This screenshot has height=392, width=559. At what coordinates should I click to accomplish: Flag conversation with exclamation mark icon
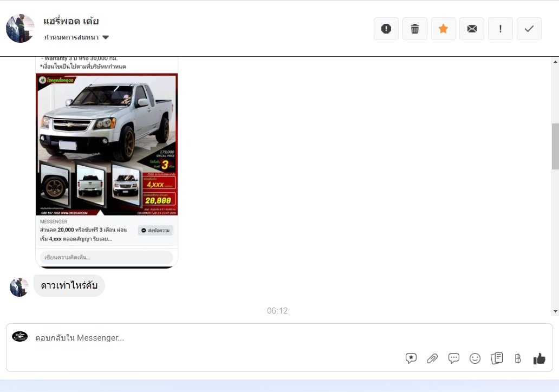point(500,29)
